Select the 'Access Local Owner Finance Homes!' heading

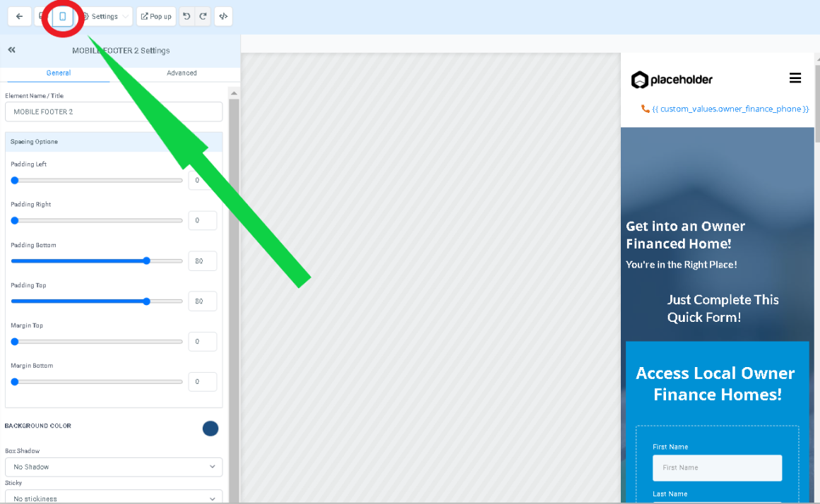(x=717, y=384)
